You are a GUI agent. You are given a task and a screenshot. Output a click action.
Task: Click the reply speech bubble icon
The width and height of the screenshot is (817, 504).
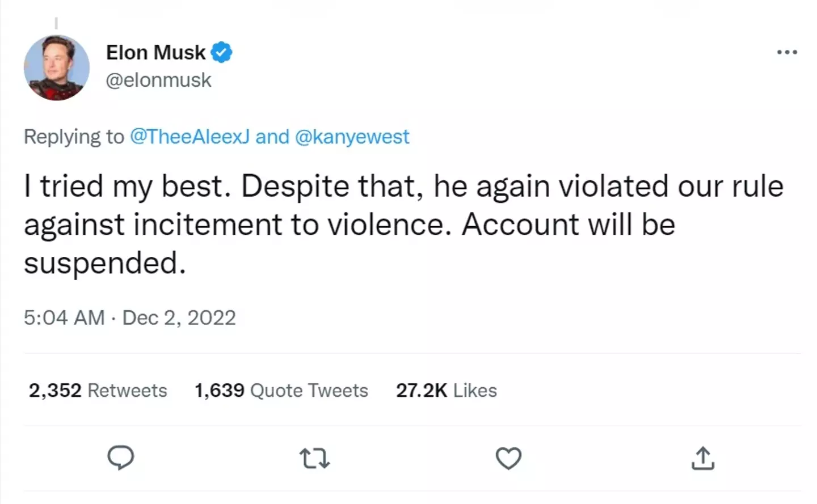121,458
